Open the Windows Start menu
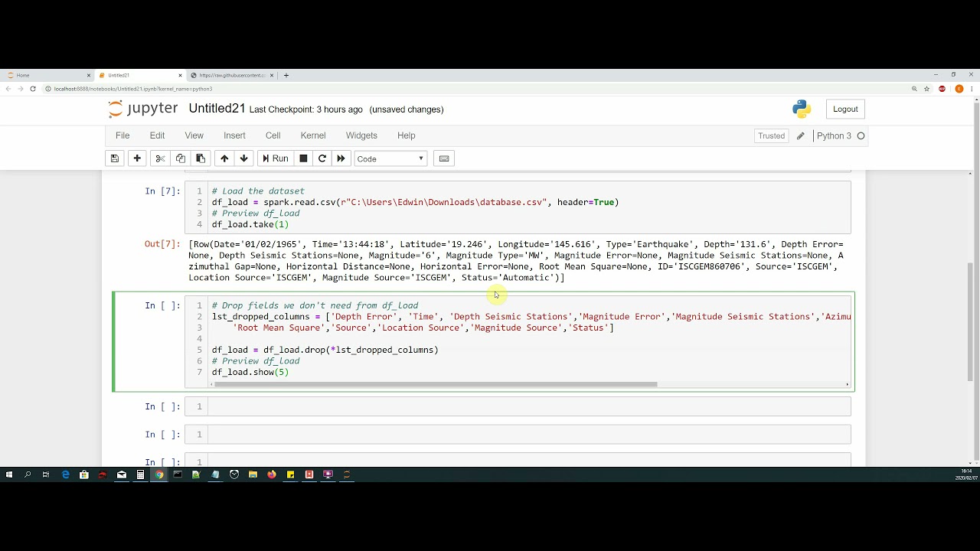This screenshot has width=980, height=551. click(9, 474)
